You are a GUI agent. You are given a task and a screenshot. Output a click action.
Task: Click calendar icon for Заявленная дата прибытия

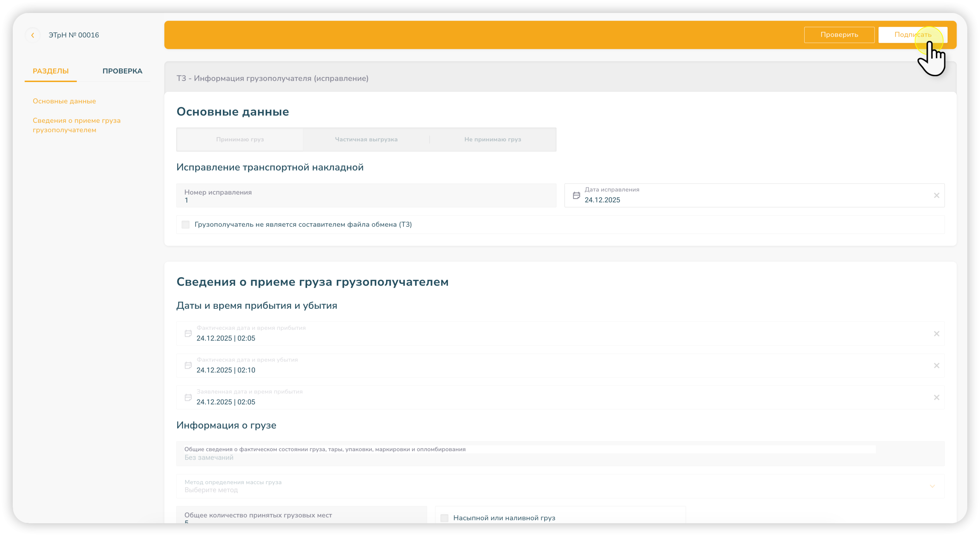(x=188, y=398)
